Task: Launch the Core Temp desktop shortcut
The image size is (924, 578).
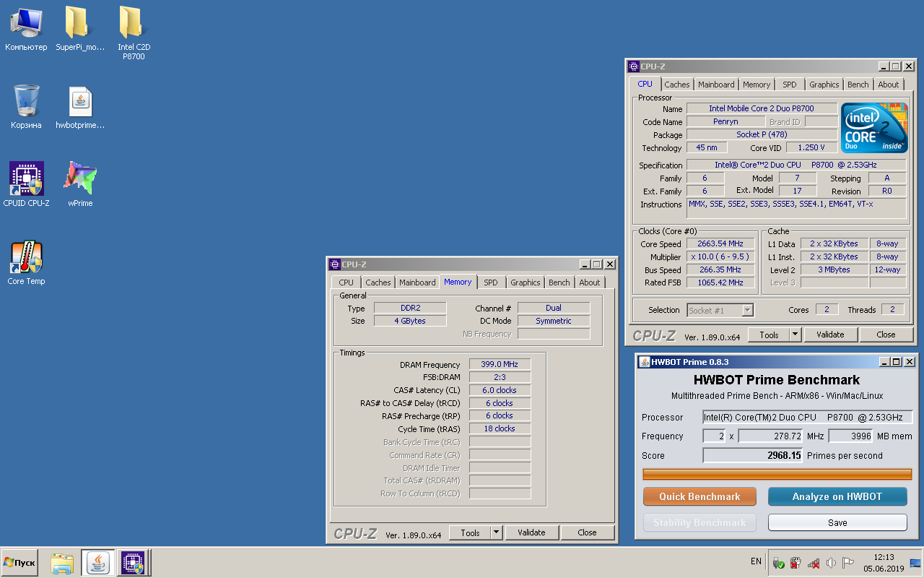Action: pos(26,263)
